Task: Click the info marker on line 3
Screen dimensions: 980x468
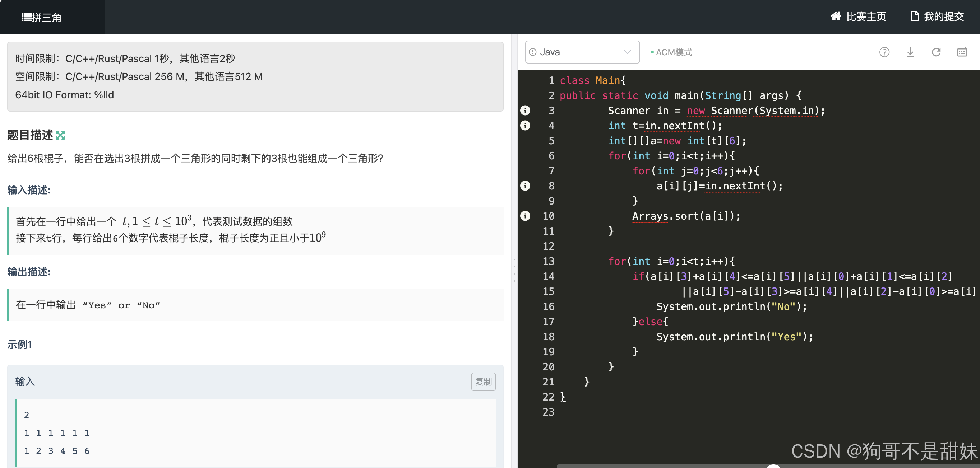Action: click(x=525, y=110)
